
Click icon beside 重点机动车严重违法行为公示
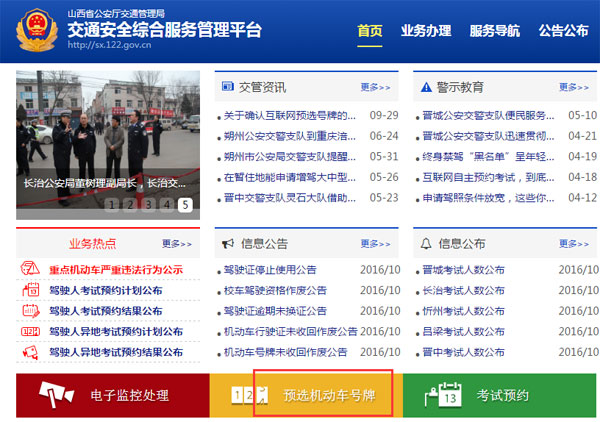coord(30,269)
